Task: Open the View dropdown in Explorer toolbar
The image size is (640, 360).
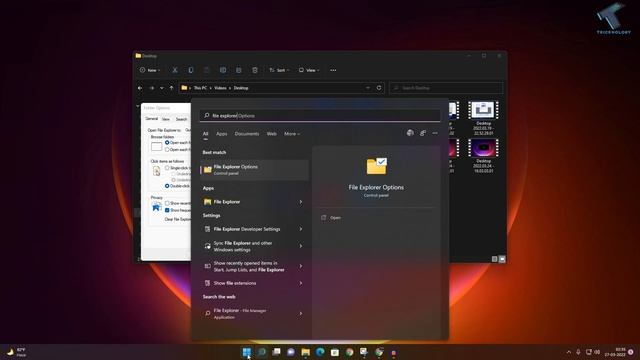Action: pos(309,70)
